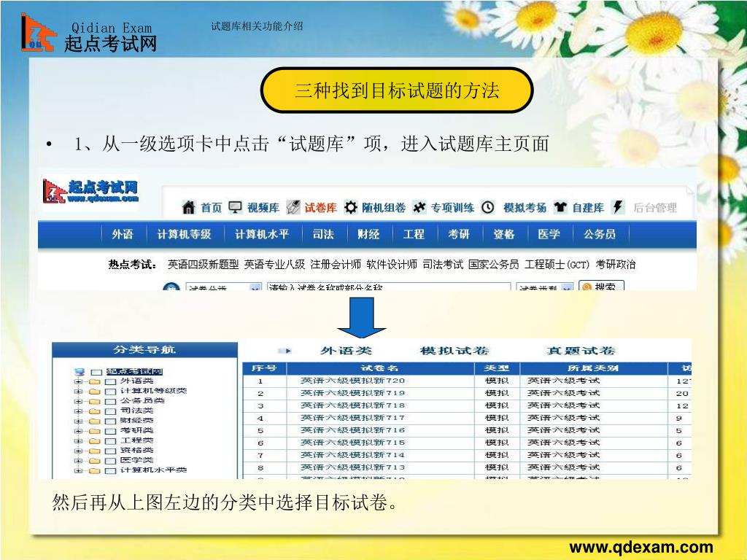Open the 自建库 tab

click(x=588, y=208)
